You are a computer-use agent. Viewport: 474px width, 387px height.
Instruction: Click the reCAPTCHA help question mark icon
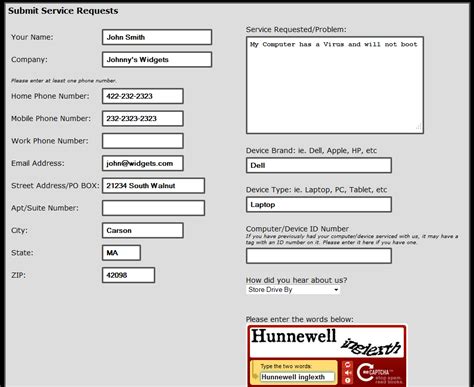348,380
